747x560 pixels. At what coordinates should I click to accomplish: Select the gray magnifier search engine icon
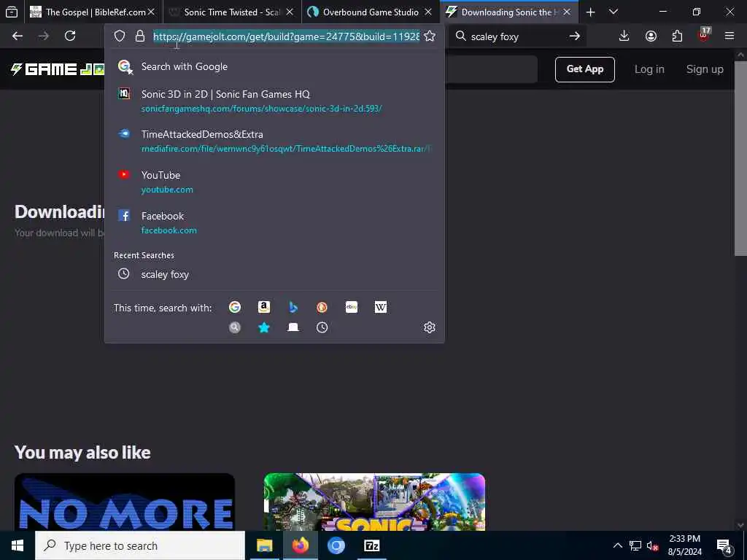click(x=234, y=327)
